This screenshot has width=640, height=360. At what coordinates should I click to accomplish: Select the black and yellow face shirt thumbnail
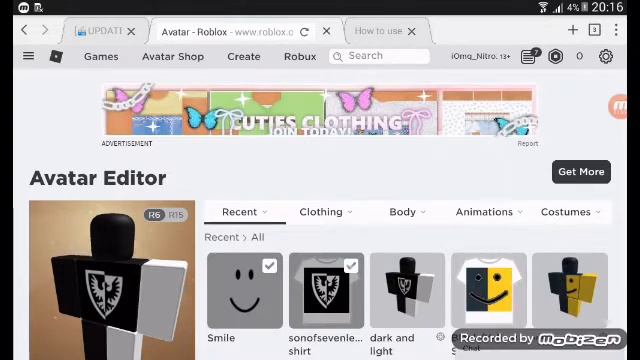pos(489,291)
